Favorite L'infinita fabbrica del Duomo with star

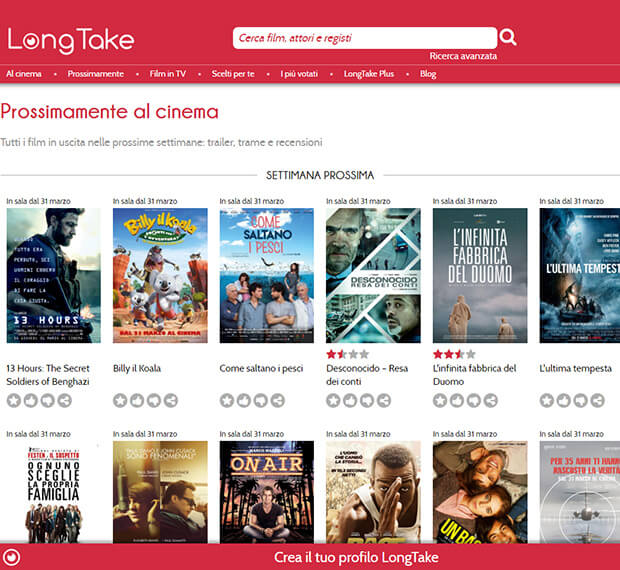(440, 400)
